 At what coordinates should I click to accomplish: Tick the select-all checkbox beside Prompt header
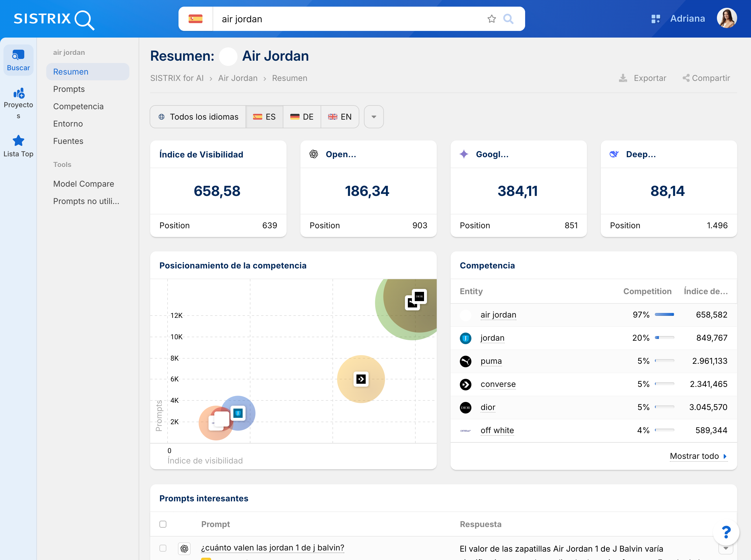point(163,524)
